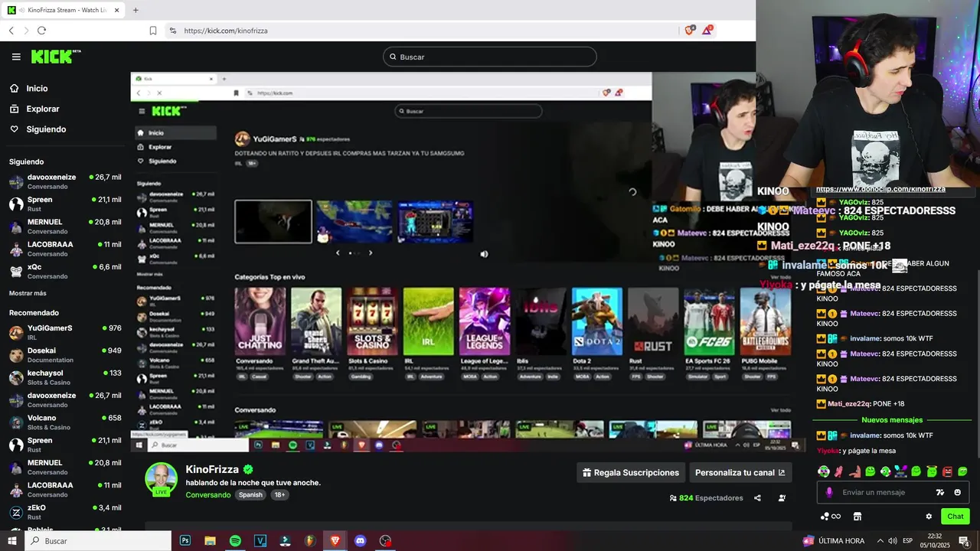Click the Regala Suscripciones button
The image size is (980, 551).
click(631, 473)
